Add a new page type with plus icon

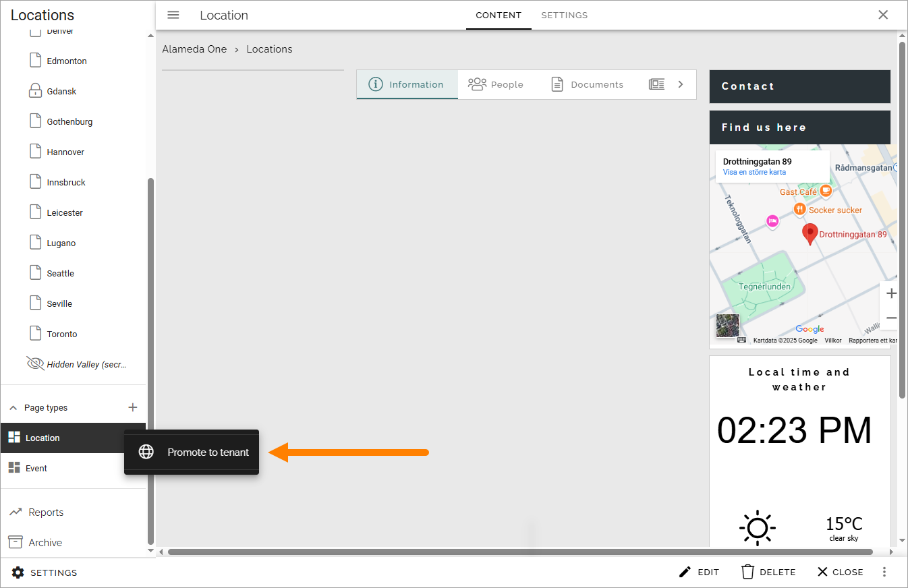click(x=133, y=407)
